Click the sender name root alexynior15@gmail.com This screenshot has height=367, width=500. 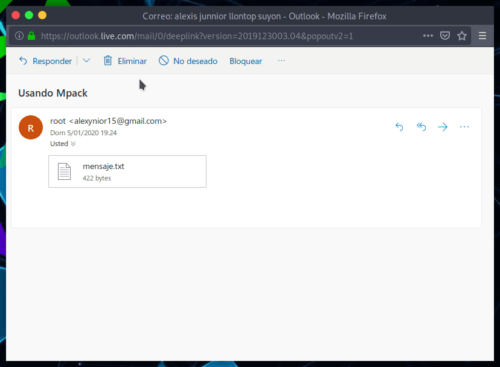pos(108,121)
